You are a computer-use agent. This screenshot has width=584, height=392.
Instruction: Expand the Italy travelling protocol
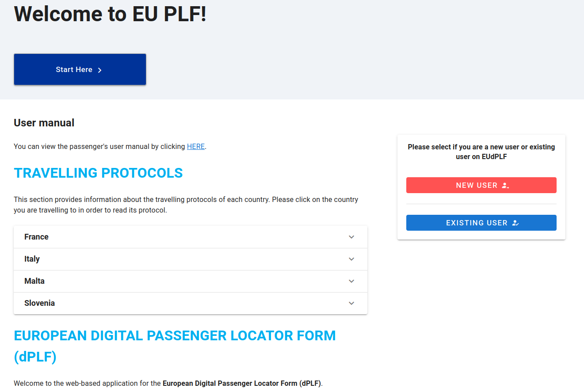coord(191,259)
